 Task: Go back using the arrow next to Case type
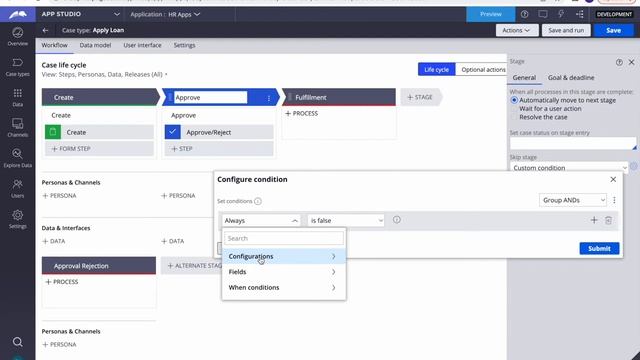pos(45,30)
